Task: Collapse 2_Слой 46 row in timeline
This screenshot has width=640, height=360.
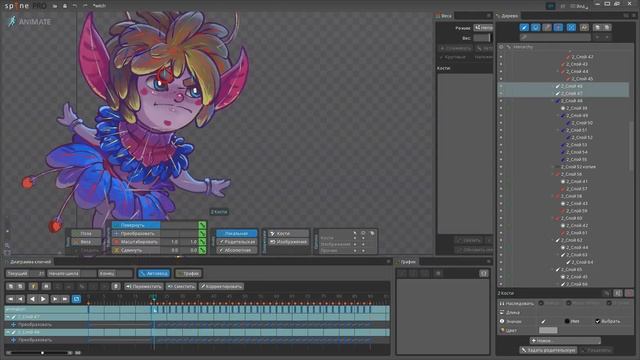Action: [x=8, y=332]
